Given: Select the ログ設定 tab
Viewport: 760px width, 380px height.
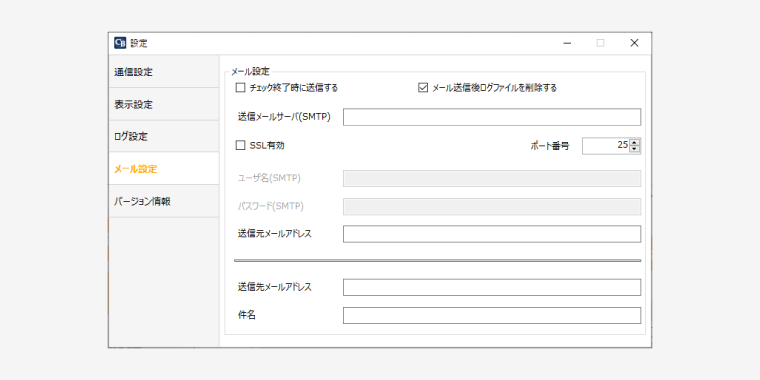Looking at the screenshot, I should [164, 136].
